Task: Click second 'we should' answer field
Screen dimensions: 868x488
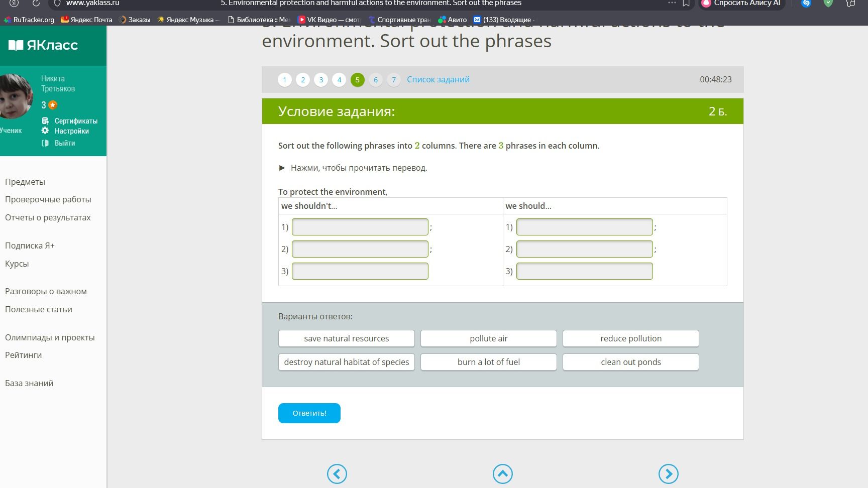Action: point(585,249)
